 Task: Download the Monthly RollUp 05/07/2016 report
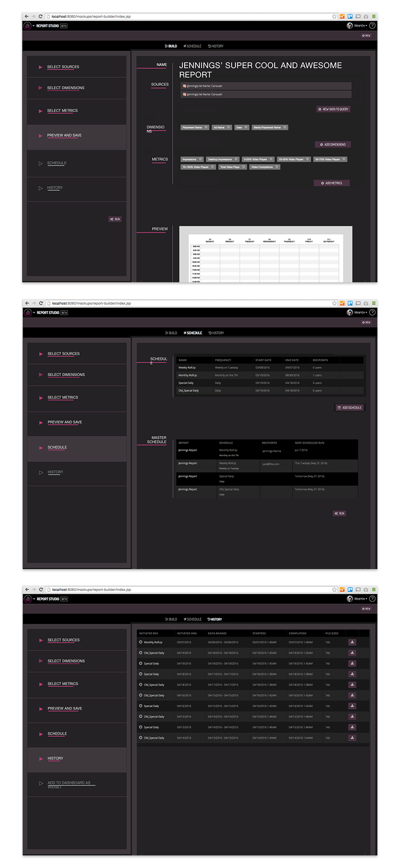point(352,642)
